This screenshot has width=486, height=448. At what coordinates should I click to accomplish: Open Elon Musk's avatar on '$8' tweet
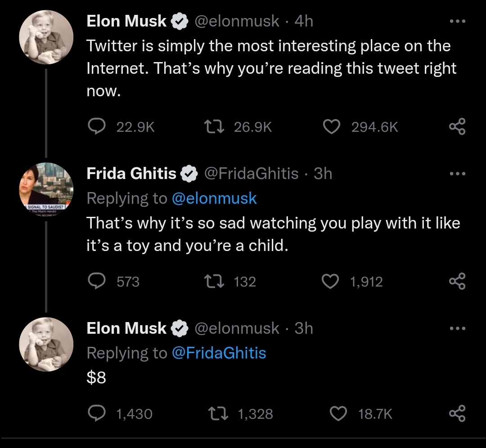[45, 344]
